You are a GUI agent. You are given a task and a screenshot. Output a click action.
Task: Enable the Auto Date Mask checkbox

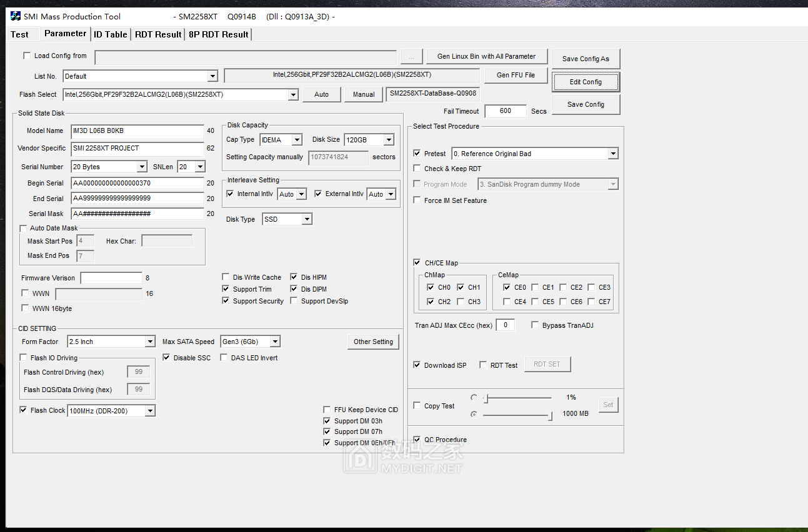tap(24, 228)
